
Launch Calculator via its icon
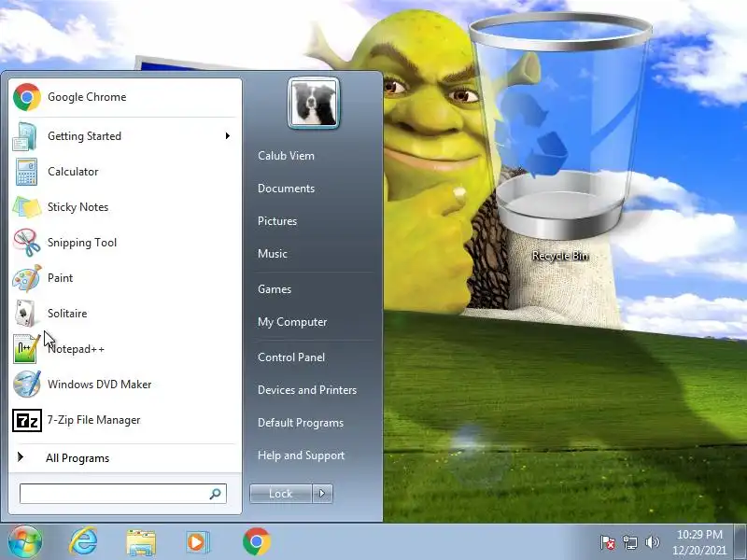[26, 172]
